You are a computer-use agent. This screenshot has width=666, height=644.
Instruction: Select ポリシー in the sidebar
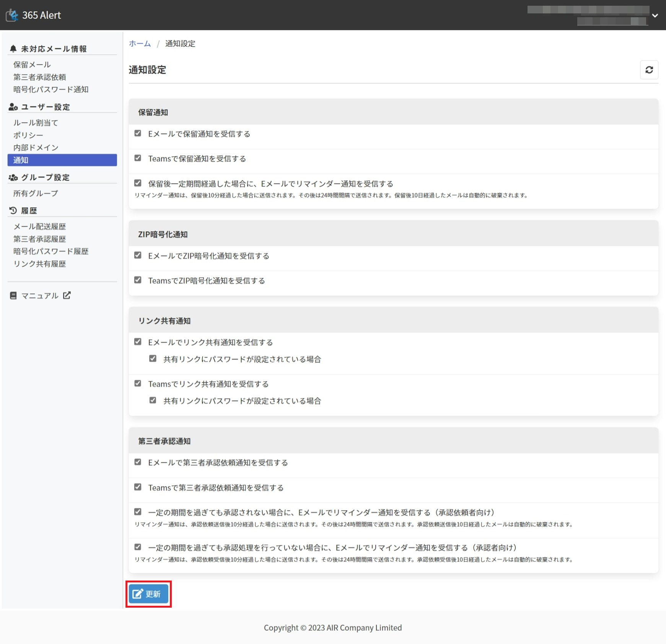click(x=28, y=135)
